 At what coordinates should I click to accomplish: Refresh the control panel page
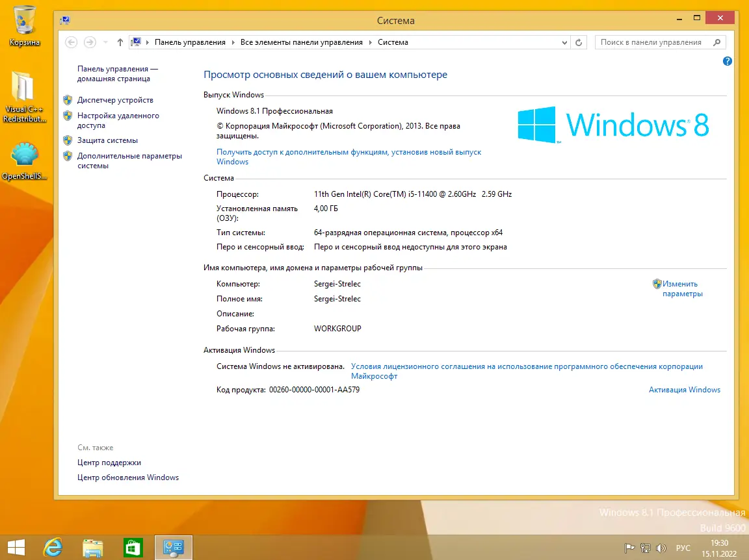point(579,42)
